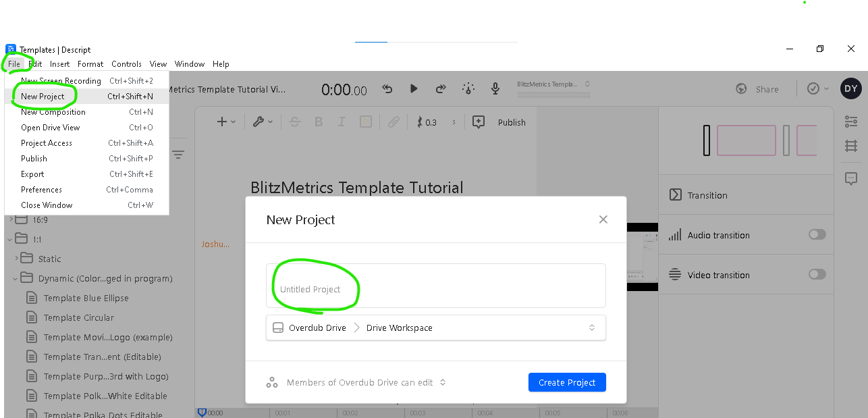Click the microphone record icon

(495, 88)
